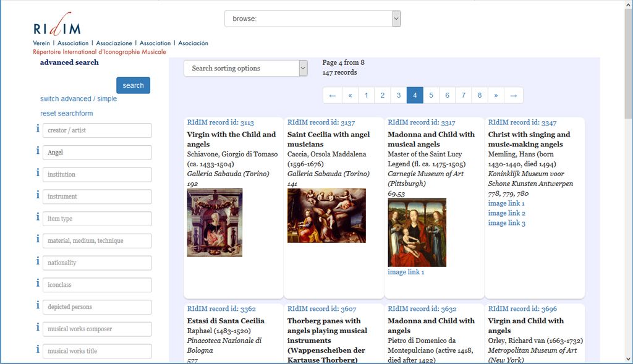Click the info icon beside creator / artist field

pyautogui.click(x=38, y=129)
